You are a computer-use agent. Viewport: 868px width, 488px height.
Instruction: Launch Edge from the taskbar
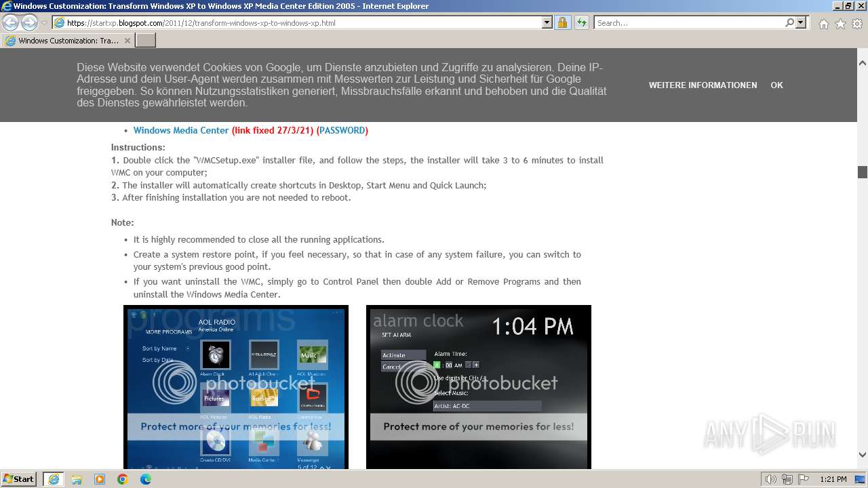146,479
